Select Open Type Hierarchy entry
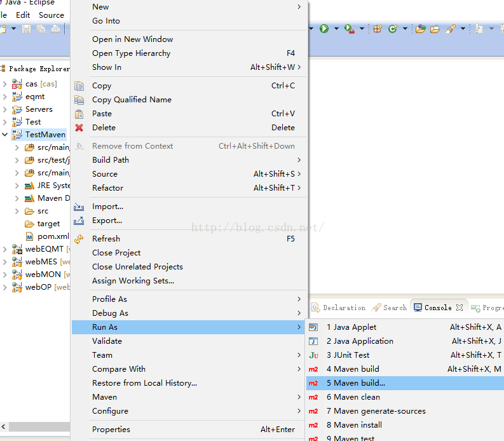The height and width of the screenshot is (441, 504). [188, 53]
